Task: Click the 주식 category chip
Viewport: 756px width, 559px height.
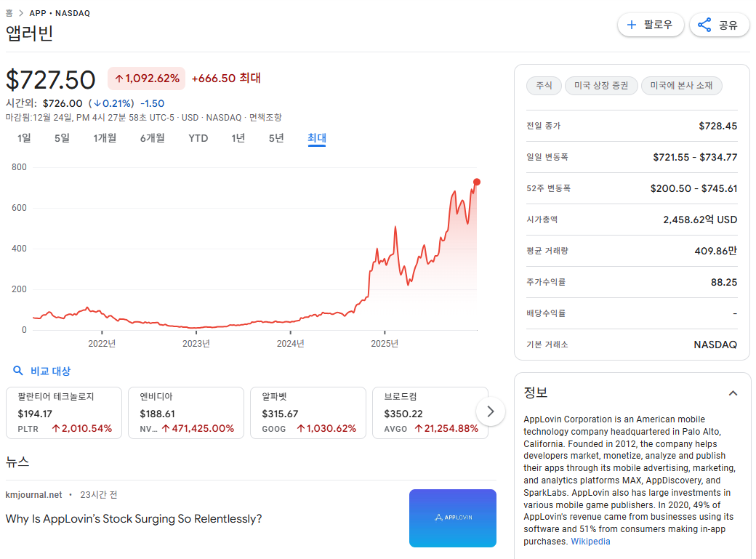Action: (x=544, y=85)
